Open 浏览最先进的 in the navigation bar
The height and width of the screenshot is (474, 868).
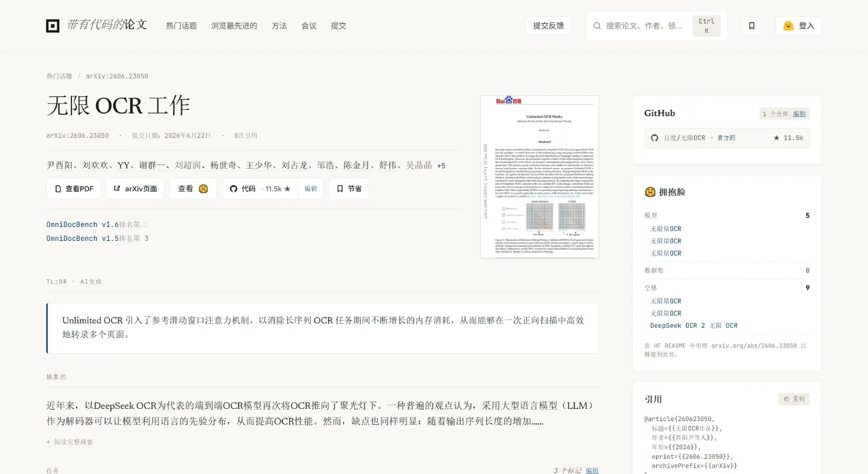pos(234,26)
